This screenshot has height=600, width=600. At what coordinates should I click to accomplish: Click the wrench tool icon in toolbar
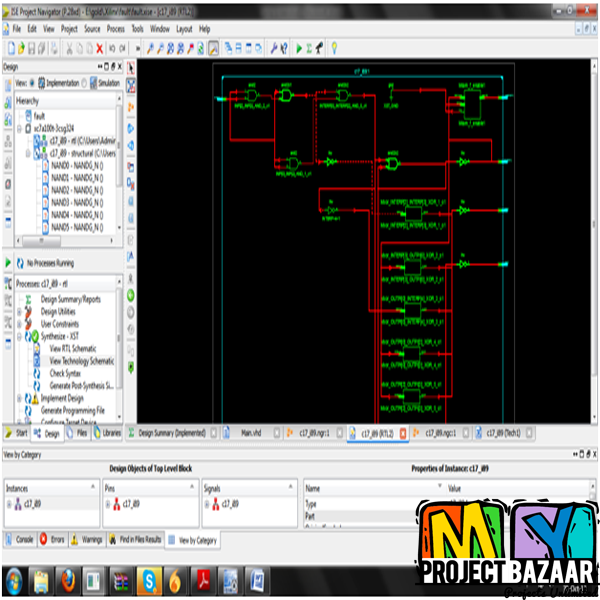pyautogui.click(x=273, y=47)
